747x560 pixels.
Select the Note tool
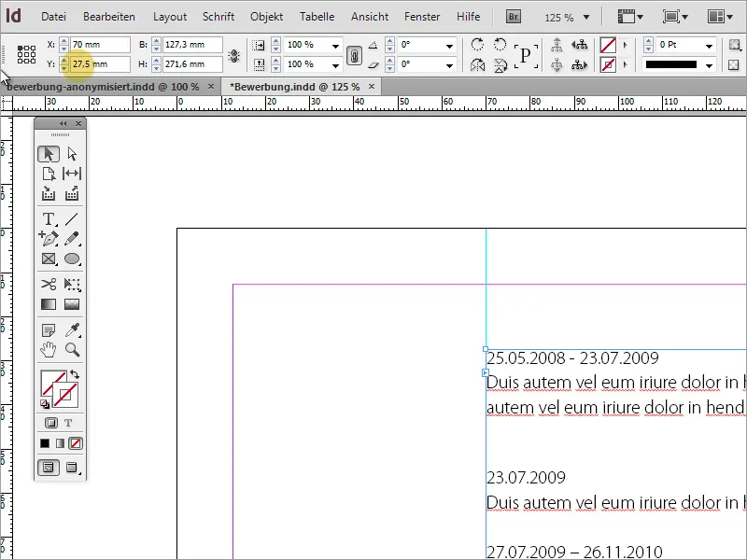49,329
